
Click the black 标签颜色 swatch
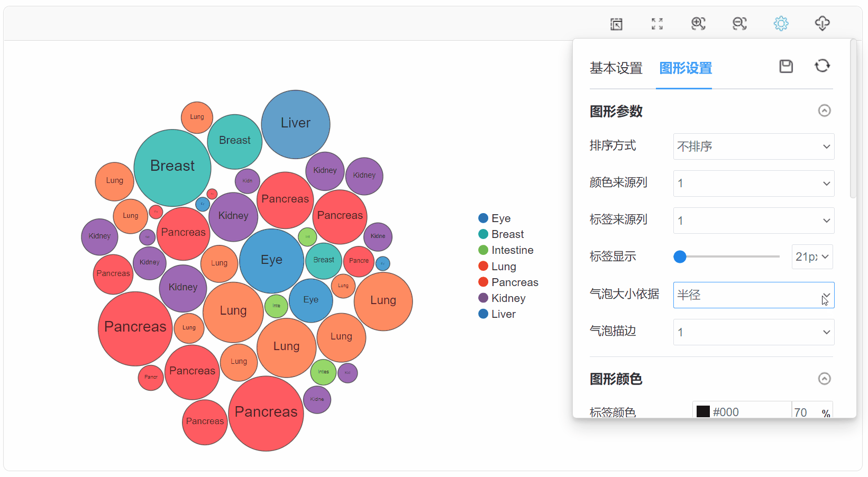tap(703, 412)
